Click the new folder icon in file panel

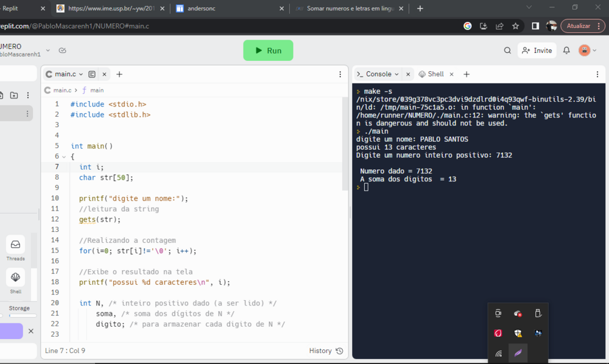(x=13, y=95)
